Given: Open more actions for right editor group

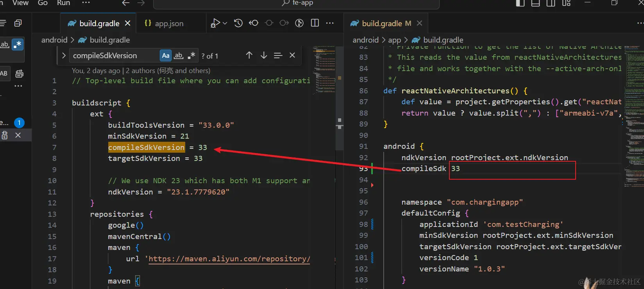Looking at the screenshot, I should click(641, 23).
